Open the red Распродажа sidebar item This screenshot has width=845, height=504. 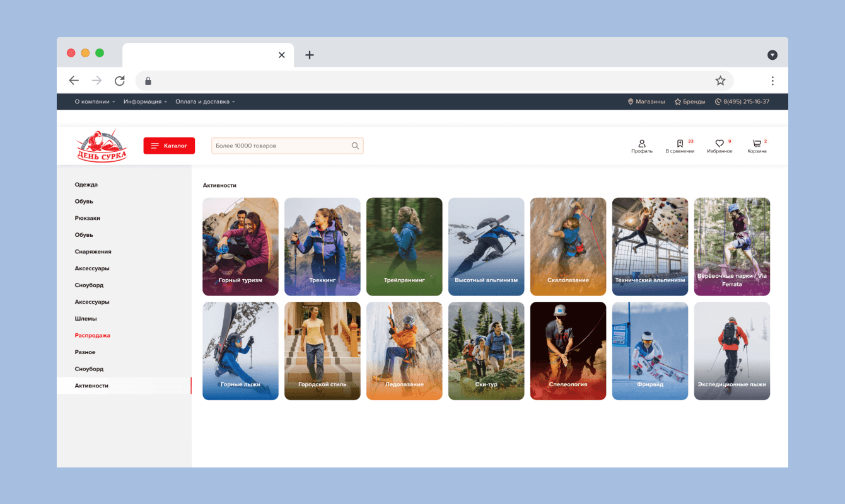click(93, 335)
